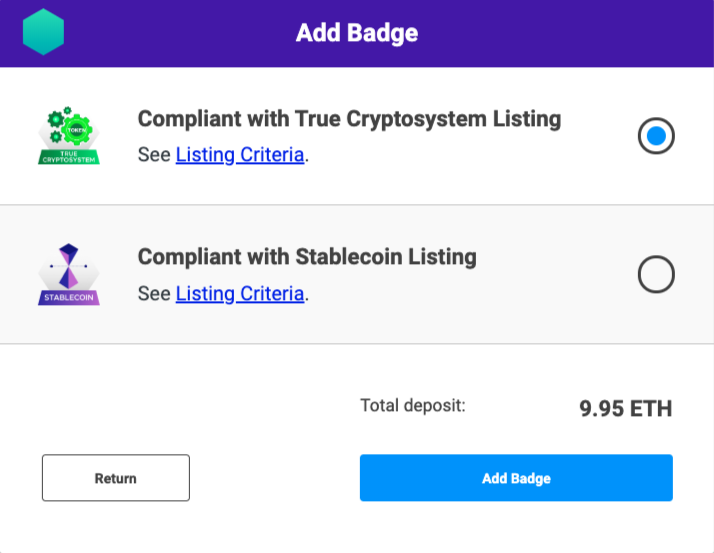Image resolution: width=714 pixels, height=553 pixels.
Task: Click the teal hexagon logo
Action: point(43,32)
